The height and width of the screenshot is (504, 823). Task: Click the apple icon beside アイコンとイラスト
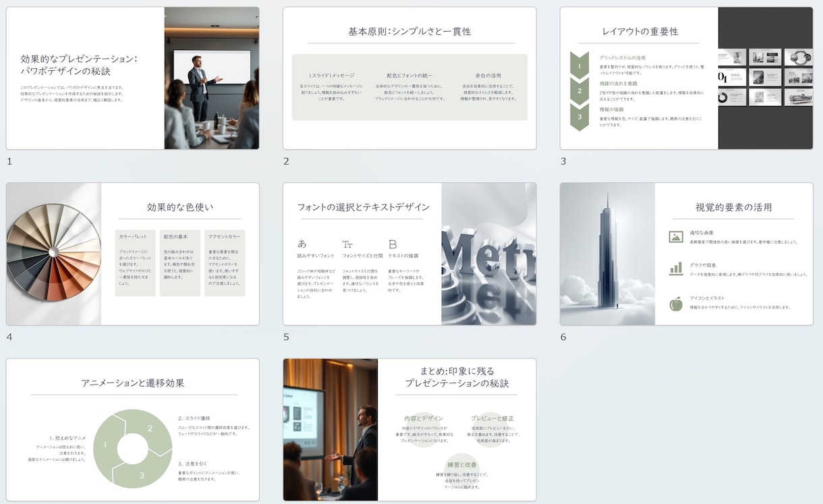click(x=676, y=303)
